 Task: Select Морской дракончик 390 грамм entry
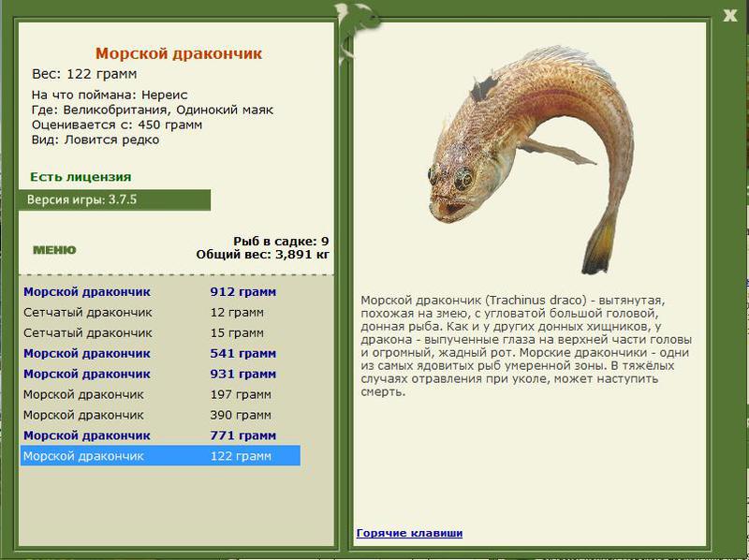pyautogui.click(x=160, y=415)
